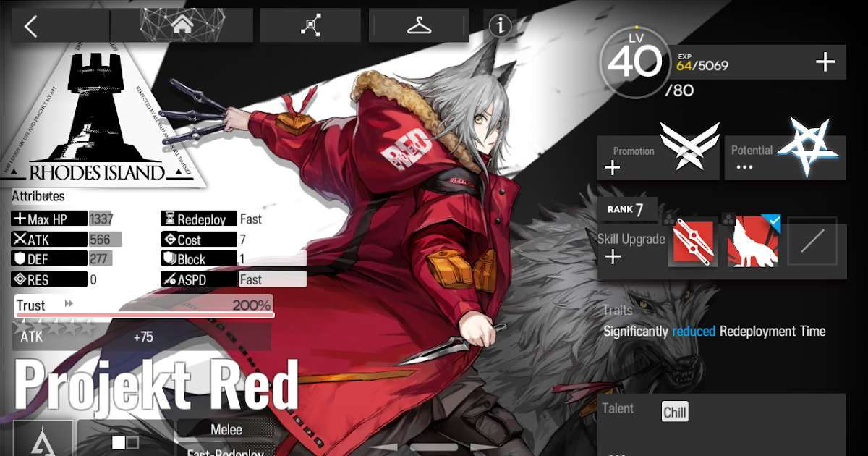Tap the back arrow in the top bar
Viewport: 868px width, 456px height.
point(30,25)
